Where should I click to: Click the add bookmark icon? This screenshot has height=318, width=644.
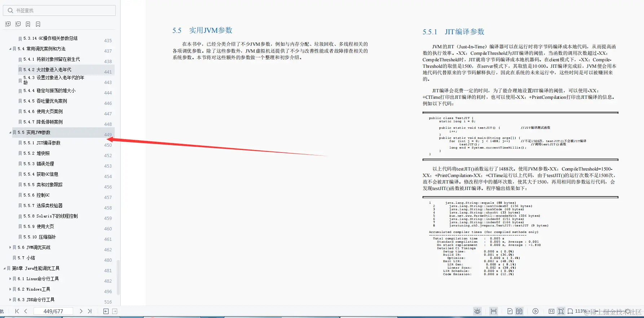click(x=28, y=24)
